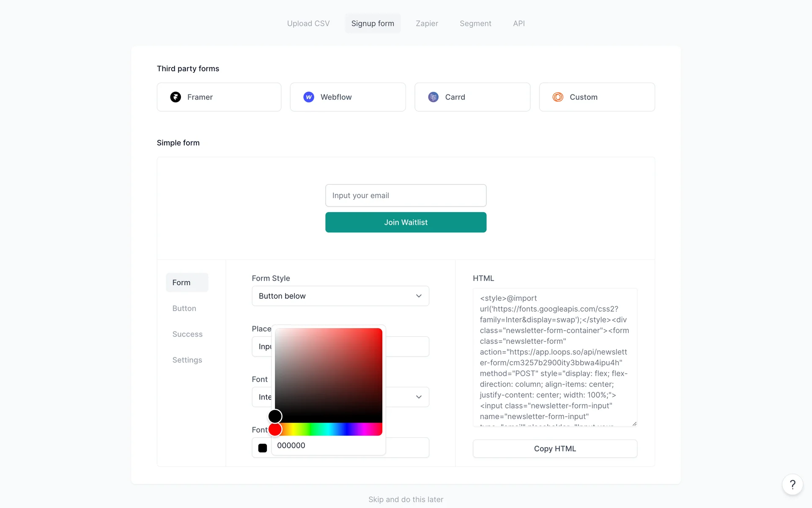Click the hex color code field
The height and width of the screenshot is (508, 812).
pos(328,445)
